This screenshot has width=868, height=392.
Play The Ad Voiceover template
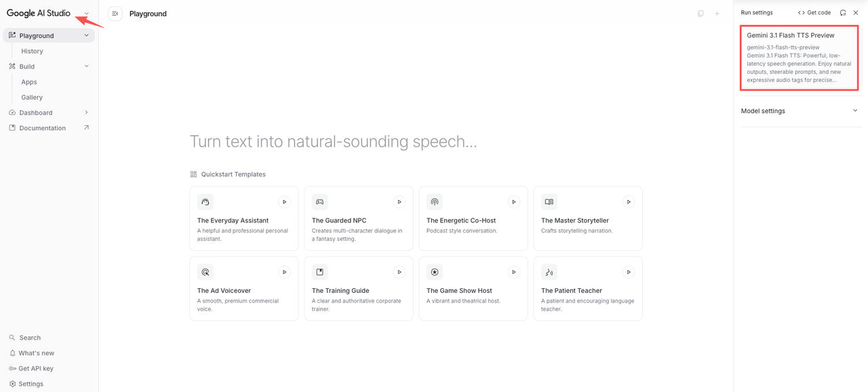(x=284, y=272)
